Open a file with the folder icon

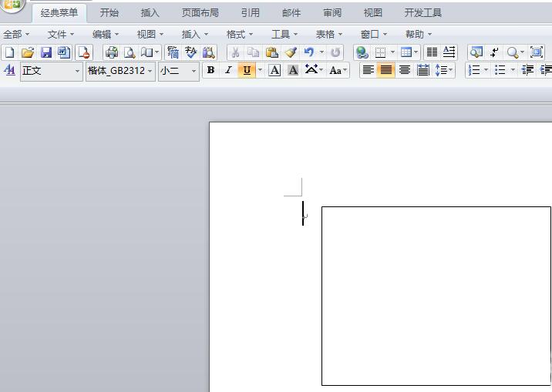click(28, 52)
